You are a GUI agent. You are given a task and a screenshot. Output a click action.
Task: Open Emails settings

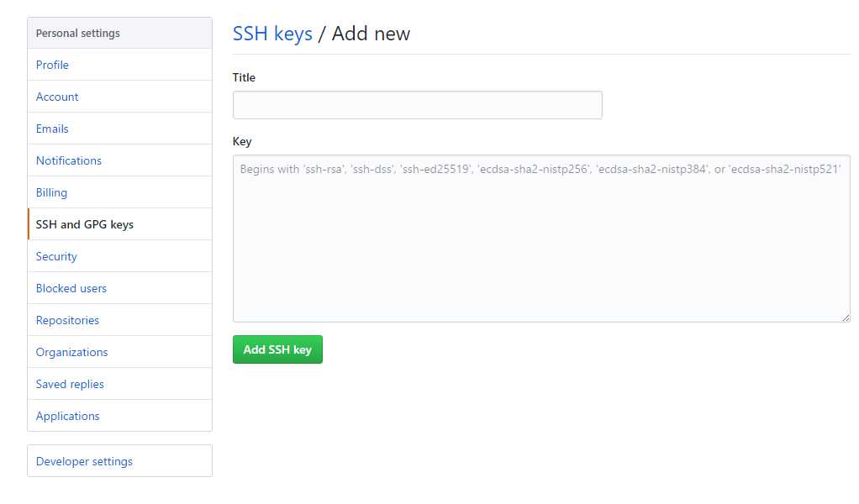pos(119,129)
